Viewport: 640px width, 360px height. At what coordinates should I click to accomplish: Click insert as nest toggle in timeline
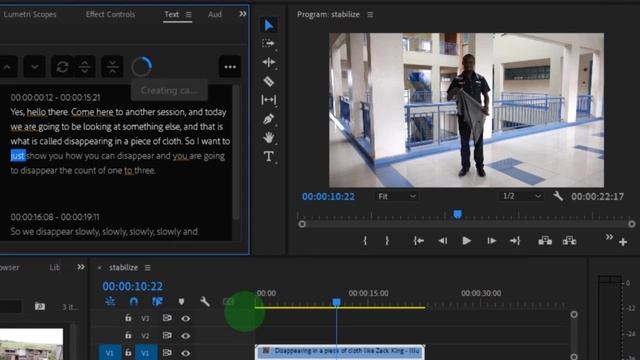[x=110, y=302]
